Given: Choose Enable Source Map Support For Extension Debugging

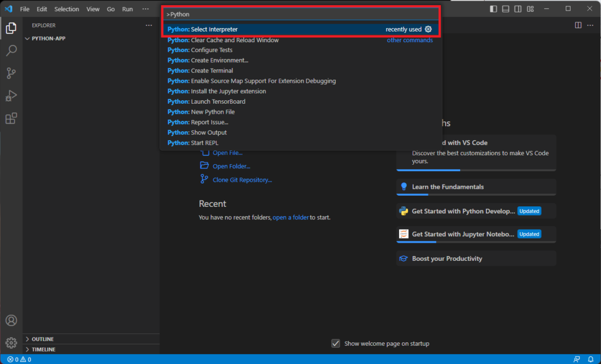Looking at the screenshot, I should (301, 81).
